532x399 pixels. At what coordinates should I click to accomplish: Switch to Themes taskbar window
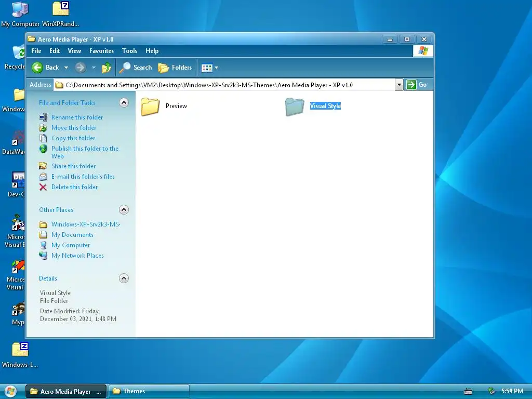[x=149, y=391]
